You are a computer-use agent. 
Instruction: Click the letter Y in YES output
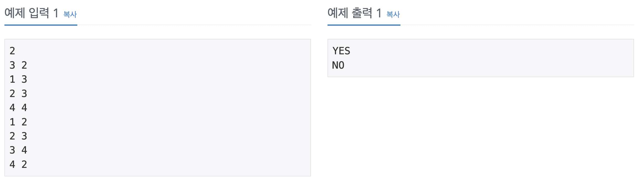point(335,51)
